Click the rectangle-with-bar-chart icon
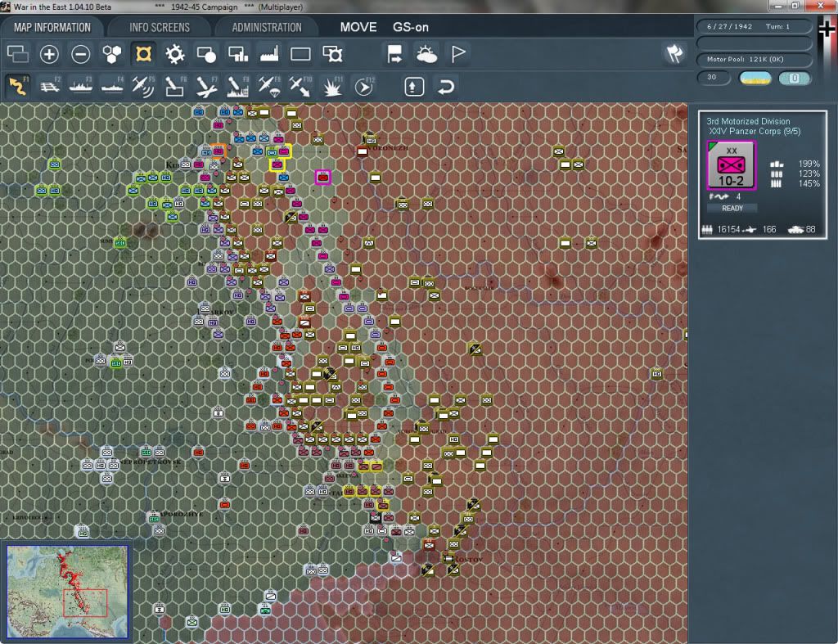 [x=238, y=54]
